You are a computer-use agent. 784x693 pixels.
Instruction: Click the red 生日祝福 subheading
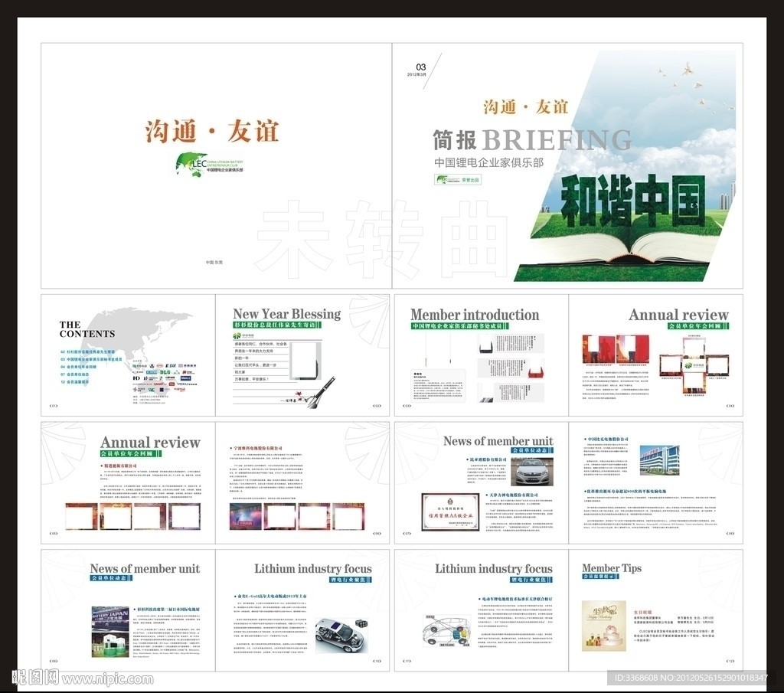click(642, 612)
